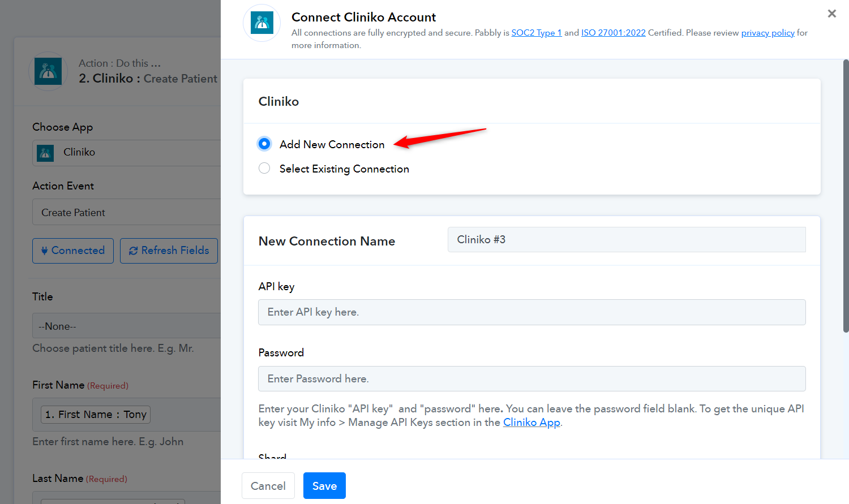Click the 'Choose patient title here. E.g. Mr.' hint
This screenshot has height=504, width=849.
pyautogui.click(x=113, y=348)
